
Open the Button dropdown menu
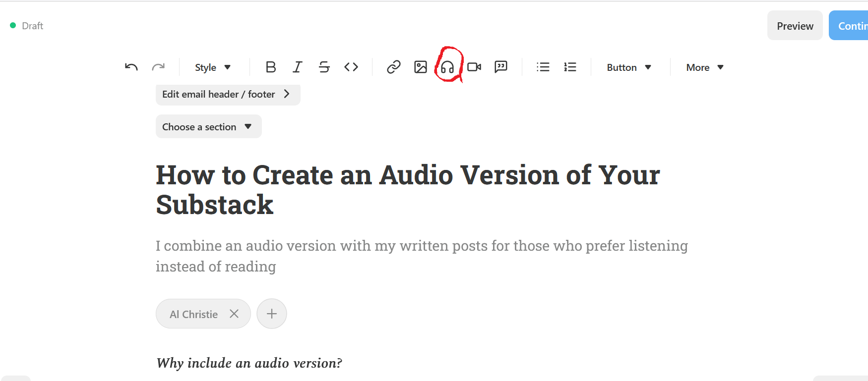tap(629, 67)
